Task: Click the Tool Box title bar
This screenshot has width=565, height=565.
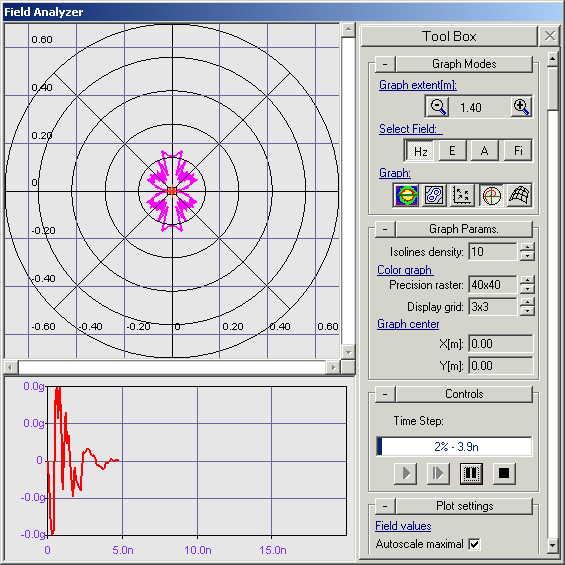Action: [x=449, y=36]
